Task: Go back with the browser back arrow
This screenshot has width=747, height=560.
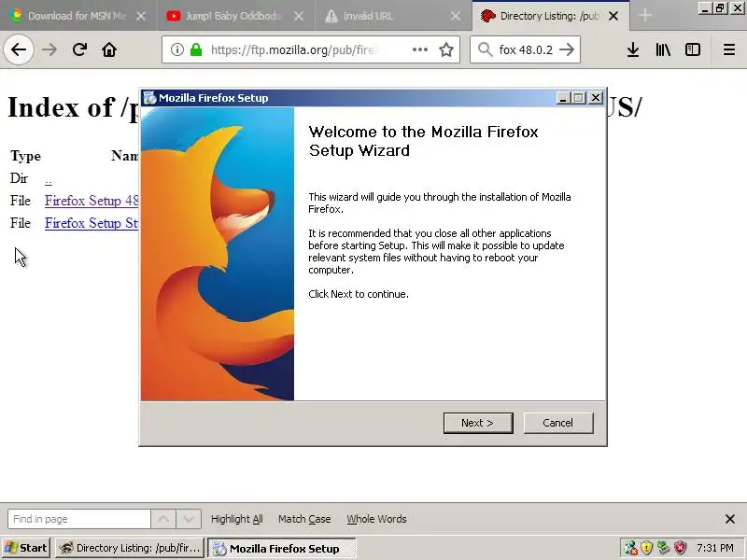Action: pos(19,49)
